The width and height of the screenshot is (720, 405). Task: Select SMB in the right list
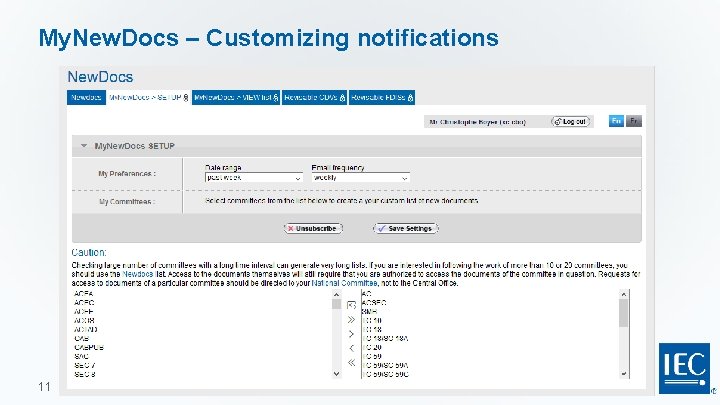point(370,312)
